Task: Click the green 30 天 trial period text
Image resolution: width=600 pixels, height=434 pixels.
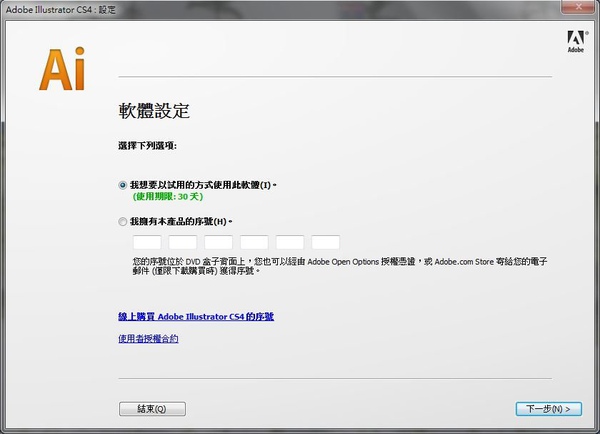Action: (x=168, y=197)
